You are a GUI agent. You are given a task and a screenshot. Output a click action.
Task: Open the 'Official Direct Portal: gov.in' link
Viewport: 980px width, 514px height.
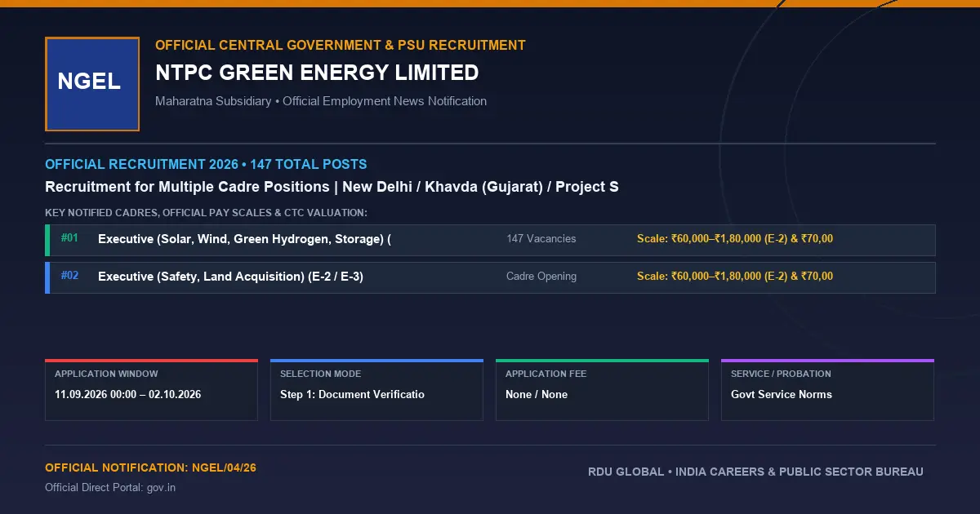[110, 488]
